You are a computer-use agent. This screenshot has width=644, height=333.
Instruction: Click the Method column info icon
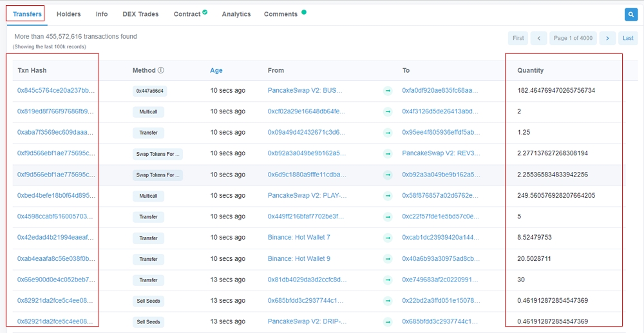click(x=161, y=70)
